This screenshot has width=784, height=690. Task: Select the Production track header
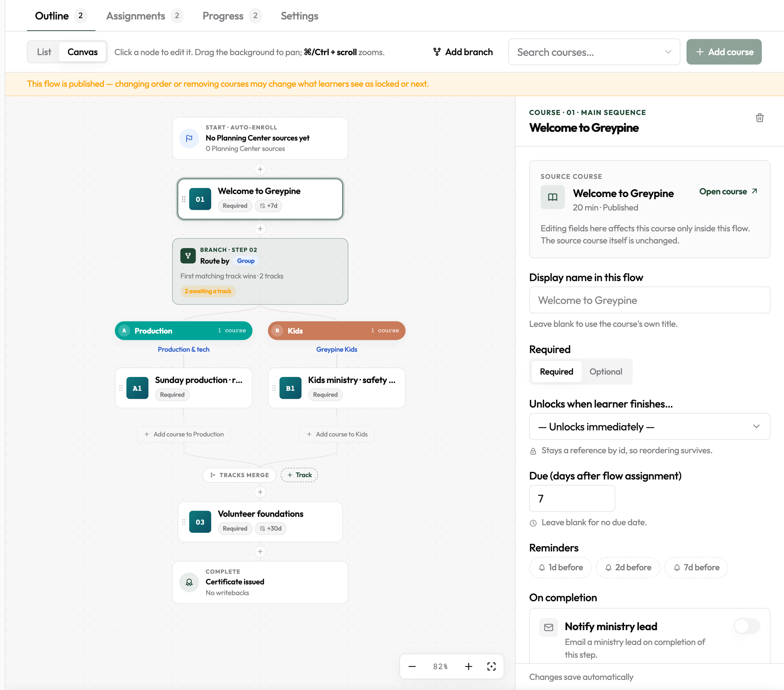pos(184,331)
